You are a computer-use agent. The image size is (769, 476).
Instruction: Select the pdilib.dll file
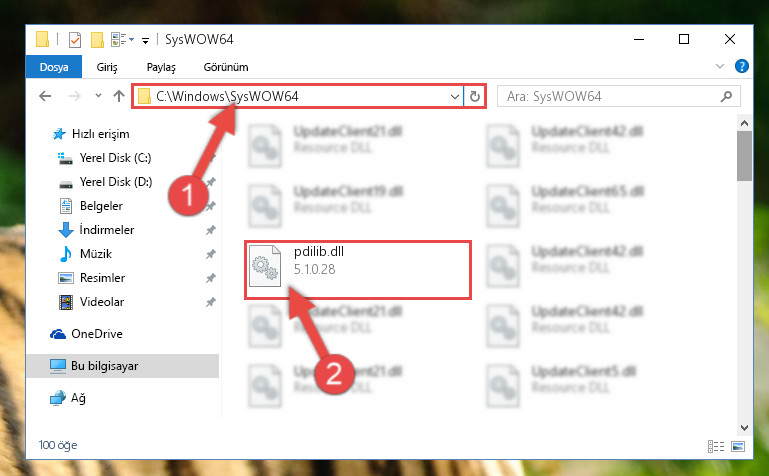click(x=358, y=270)
